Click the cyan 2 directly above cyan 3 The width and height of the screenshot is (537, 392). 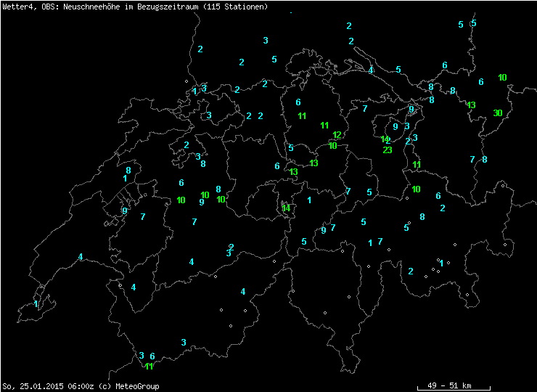(x=231, y=247)
